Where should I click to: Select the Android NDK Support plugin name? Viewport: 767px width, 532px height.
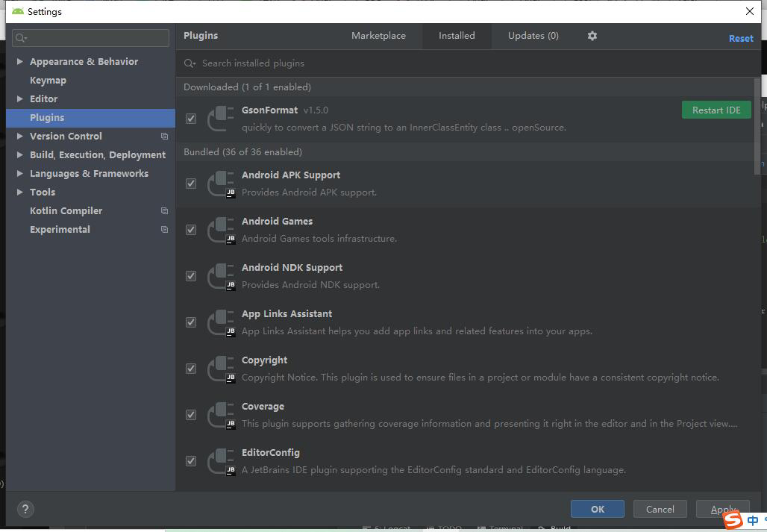[292, 268]
